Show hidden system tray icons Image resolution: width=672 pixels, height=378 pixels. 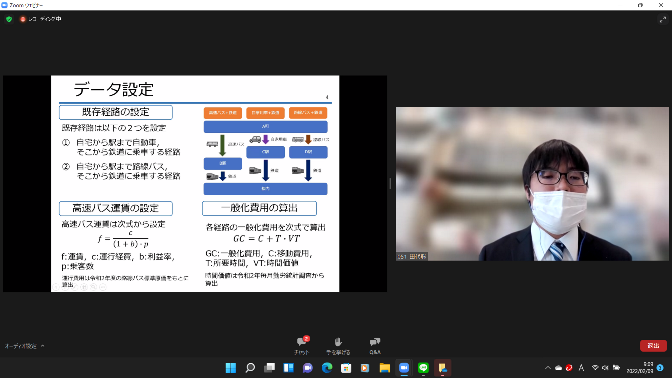click(x=548, y=368)
